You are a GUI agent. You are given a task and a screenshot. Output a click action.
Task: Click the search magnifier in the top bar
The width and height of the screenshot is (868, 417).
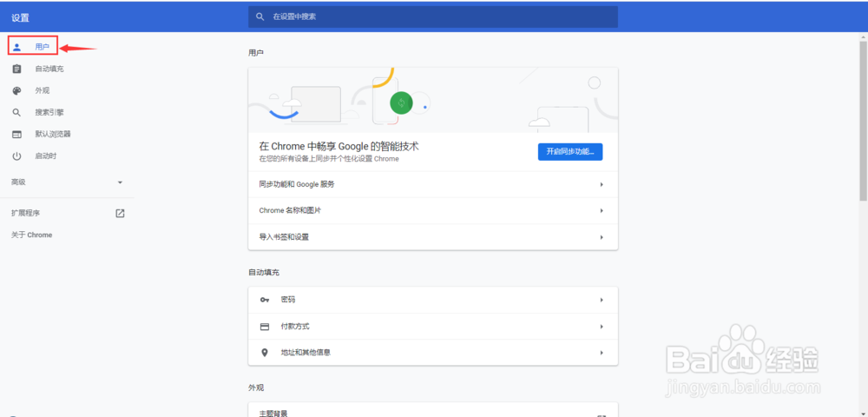(x=260, y=17)
